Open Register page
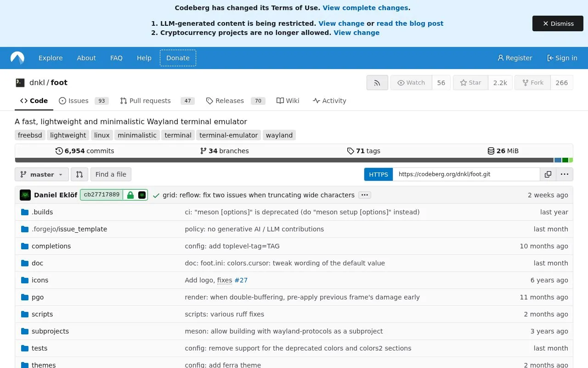The height and width of the screenshot is (368, 588). (514, 58)
